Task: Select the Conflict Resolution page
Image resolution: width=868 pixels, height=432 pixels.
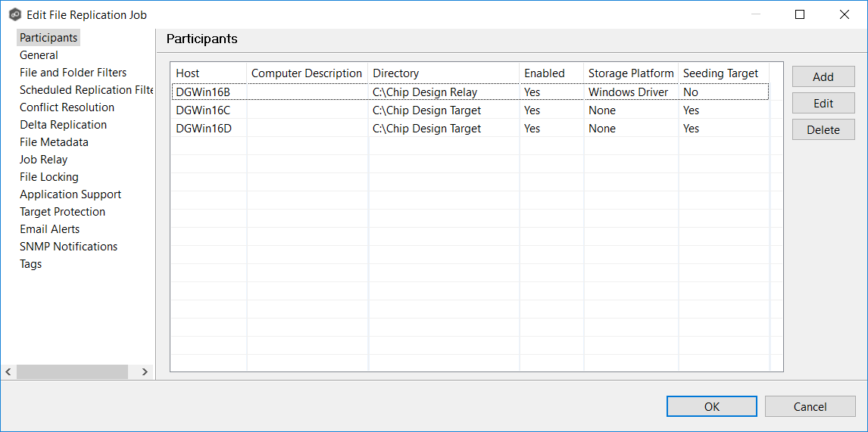Action: [x=67, y=107]
